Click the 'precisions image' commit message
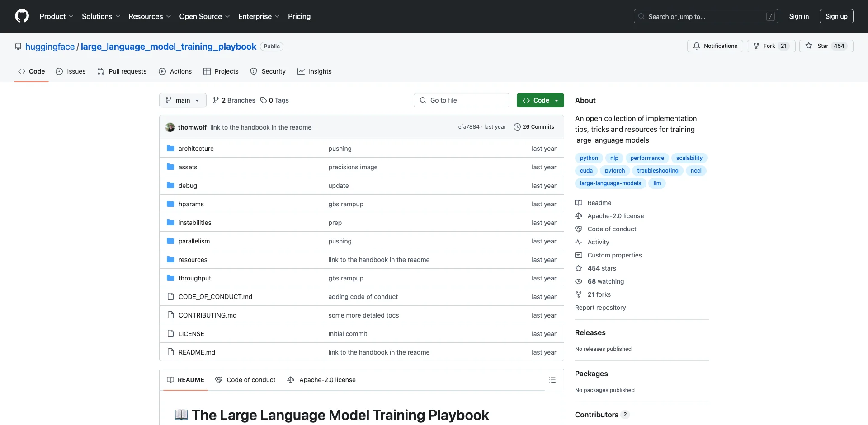The height and width of the screenshot is (425, 868). coord(353,167)
